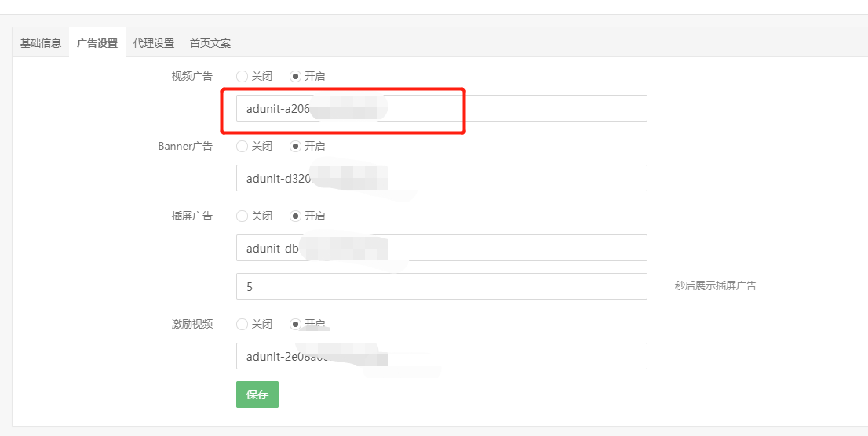This screenshot has height=436, width=868.
Task: Go to the 代理设置 tab
Action: point(154,43)
